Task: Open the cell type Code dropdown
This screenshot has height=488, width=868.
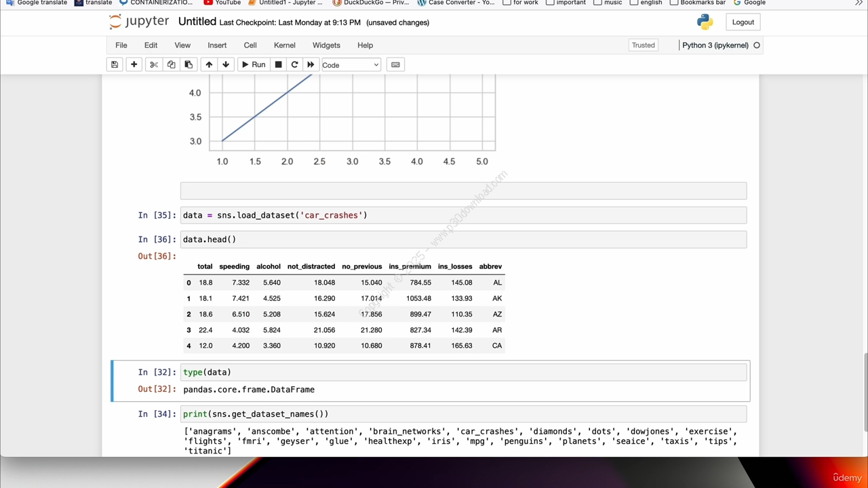Action: [x=351, y=65]
